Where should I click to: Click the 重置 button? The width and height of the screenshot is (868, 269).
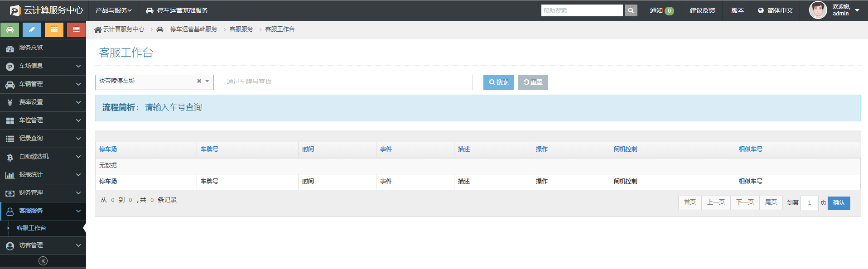533,82
